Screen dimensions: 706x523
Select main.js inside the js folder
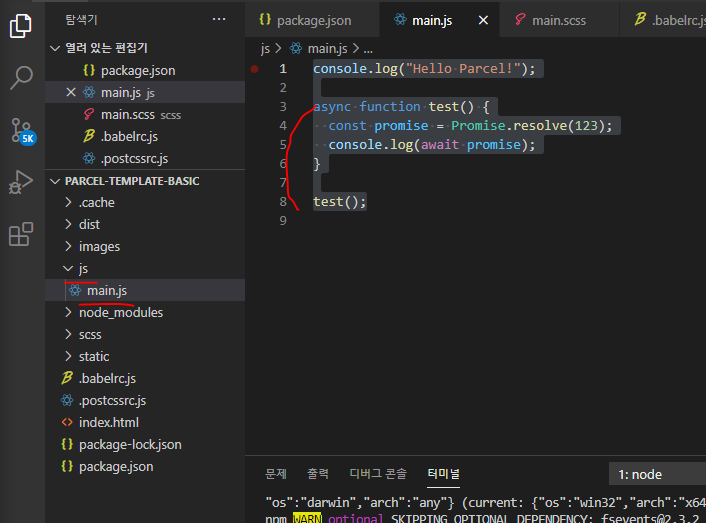coord(145,290)
